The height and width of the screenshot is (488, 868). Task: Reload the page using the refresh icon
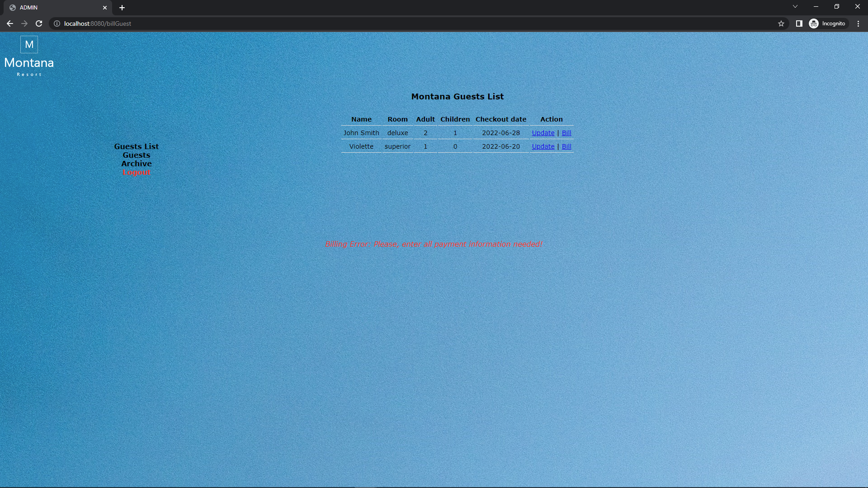(x=39, y=23)
